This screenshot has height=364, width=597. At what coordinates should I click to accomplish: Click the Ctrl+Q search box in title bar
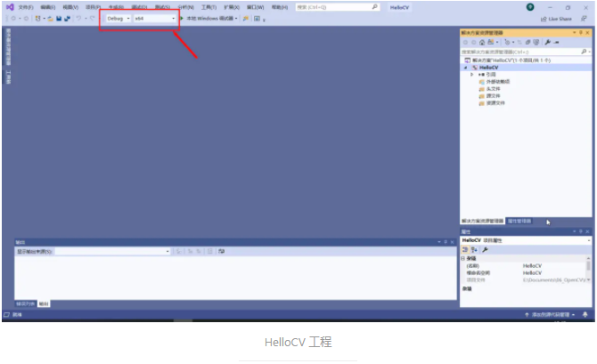[x=338, y=7]
